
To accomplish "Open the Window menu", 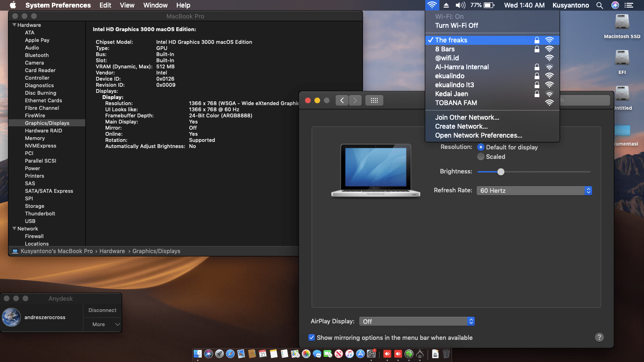I will tap(156, 5).
